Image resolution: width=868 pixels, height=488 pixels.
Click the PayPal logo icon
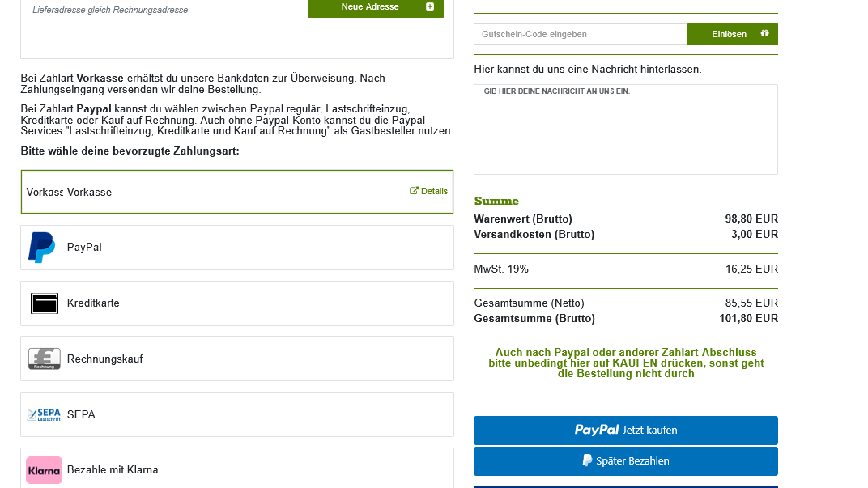42,248
